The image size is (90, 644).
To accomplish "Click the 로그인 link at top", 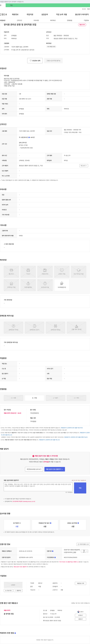I will tap(84, 9).
